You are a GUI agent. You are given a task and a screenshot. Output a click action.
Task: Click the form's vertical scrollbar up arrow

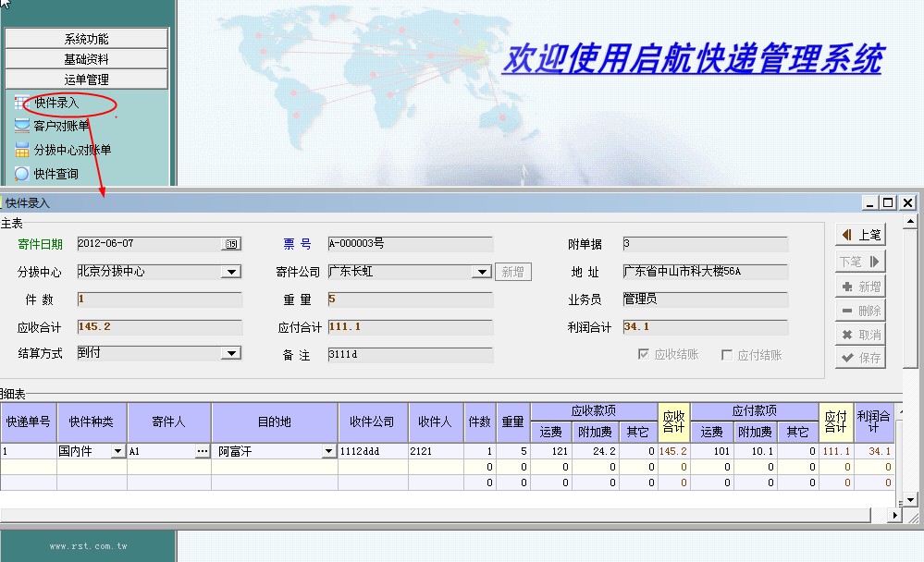click(910, 222)
